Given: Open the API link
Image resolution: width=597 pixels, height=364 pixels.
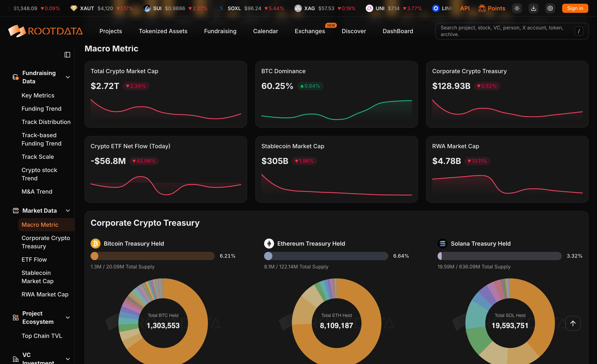Looking at the screenshot, I should tap(465, 8).
